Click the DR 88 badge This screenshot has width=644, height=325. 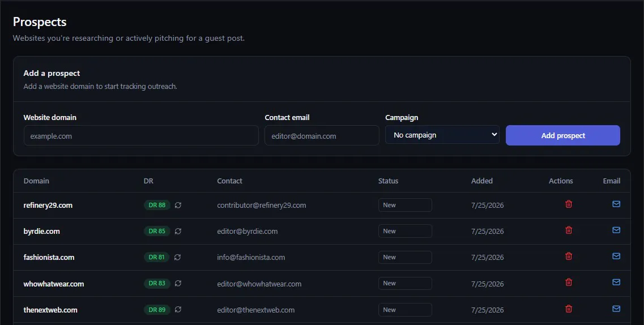pos(157,205)
